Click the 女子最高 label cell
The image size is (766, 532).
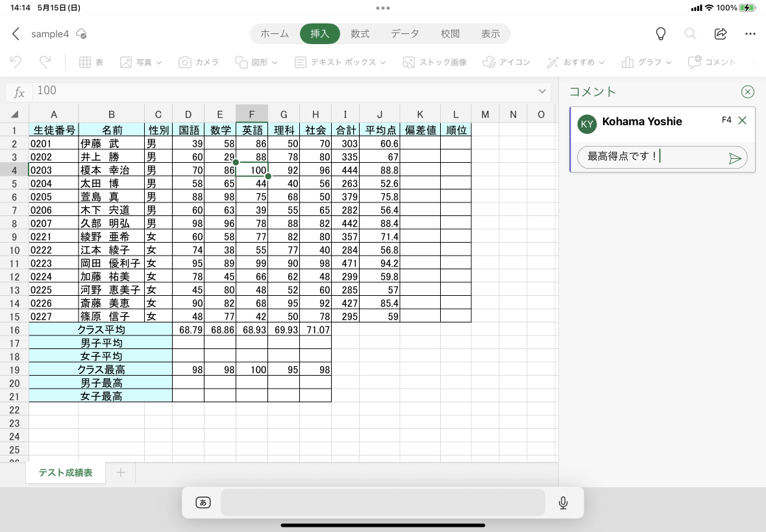pyautogui.click(x=101, y=396)
